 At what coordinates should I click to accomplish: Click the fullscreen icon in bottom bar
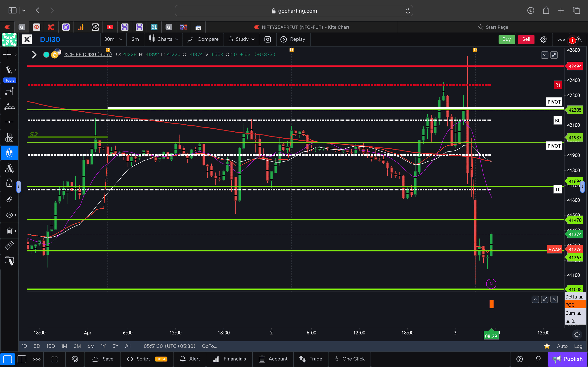tap(54, 359)
